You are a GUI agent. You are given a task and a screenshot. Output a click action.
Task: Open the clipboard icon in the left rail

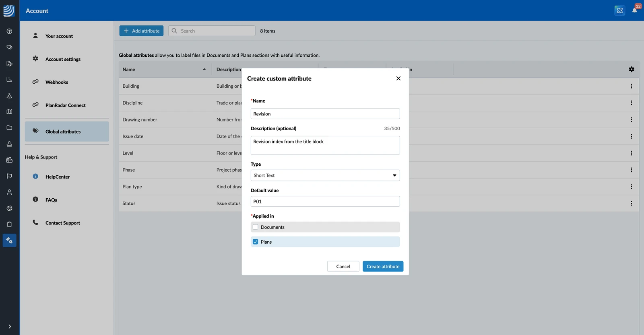point(9,224)
